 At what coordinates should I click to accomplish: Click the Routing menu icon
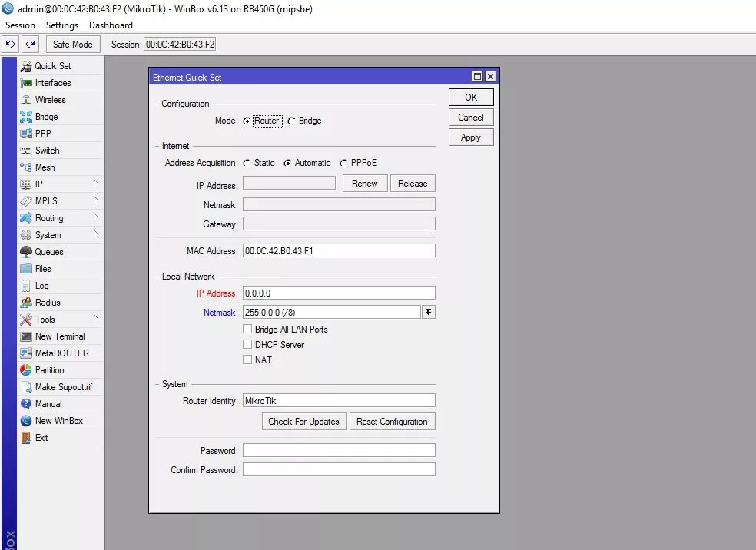pos(25,218)
